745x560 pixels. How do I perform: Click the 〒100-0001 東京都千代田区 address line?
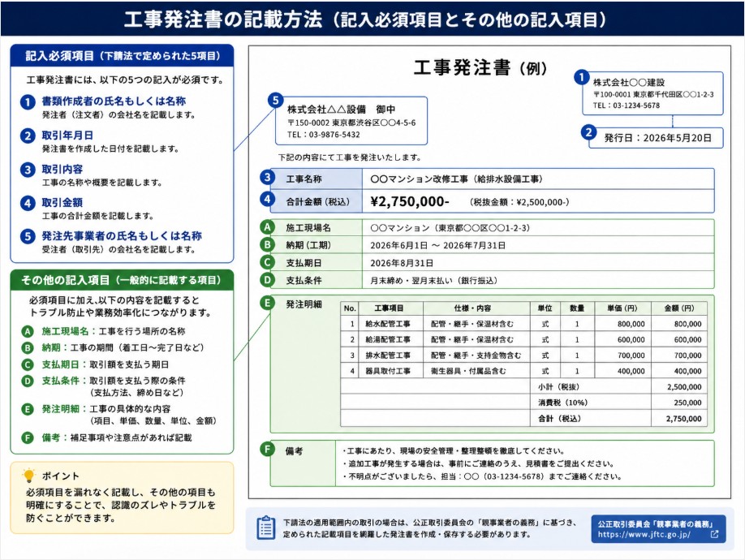(652, 94)
